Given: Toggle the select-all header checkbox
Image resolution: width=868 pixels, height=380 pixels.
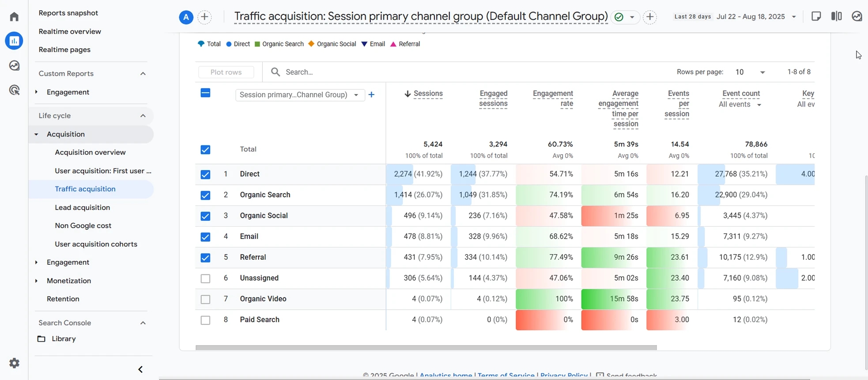Looking at the screenshot, I should point(205,93).
